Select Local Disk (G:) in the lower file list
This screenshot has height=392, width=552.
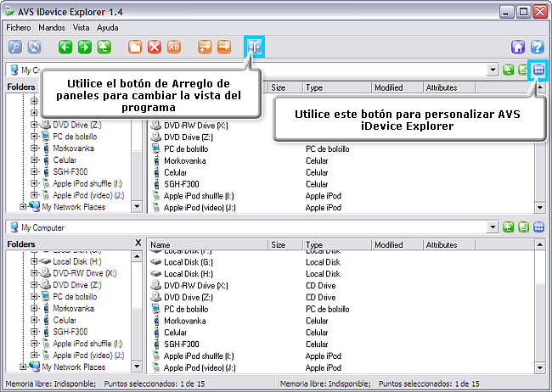[189, 262]
